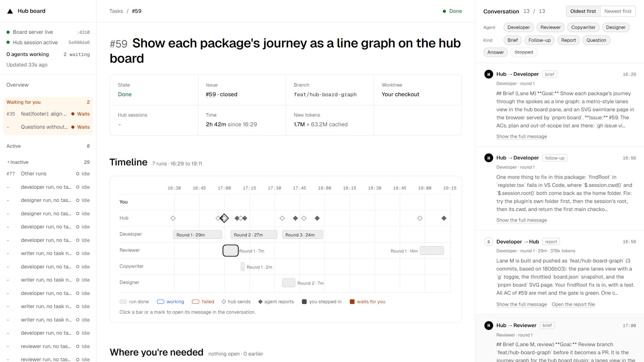Open the Designer Round 2 · 7m bar
The height and width of the screenshot is (362, 644).
[x=289, y=283]
